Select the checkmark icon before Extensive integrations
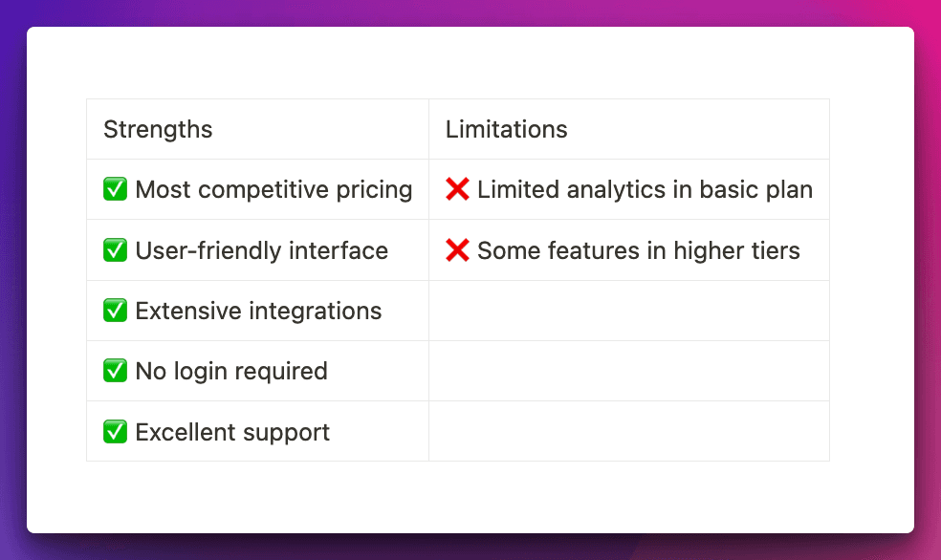This screenshot has height=560, width=941. click(x=115, y=311)
